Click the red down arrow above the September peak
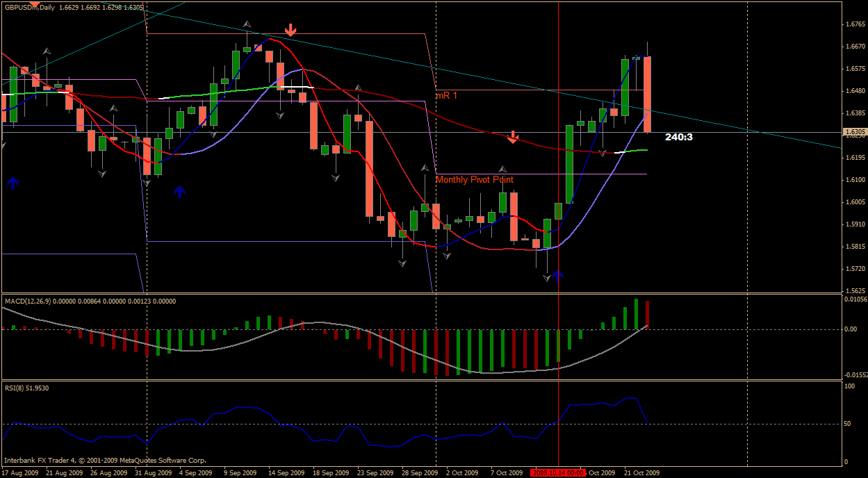Image resolution: width=868 pixels, height=478 pixels. 290,30
